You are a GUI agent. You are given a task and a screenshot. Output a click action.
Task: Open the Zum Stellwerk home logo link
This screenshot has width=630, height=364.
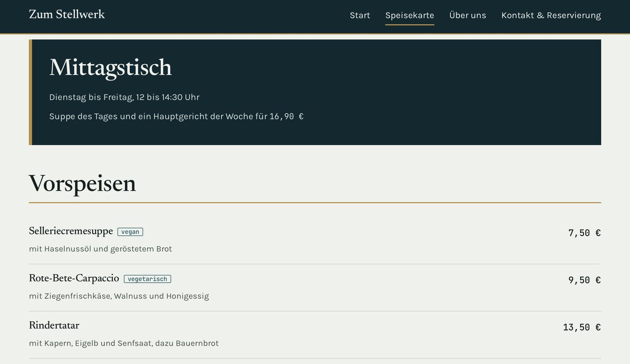click(67, 14)
